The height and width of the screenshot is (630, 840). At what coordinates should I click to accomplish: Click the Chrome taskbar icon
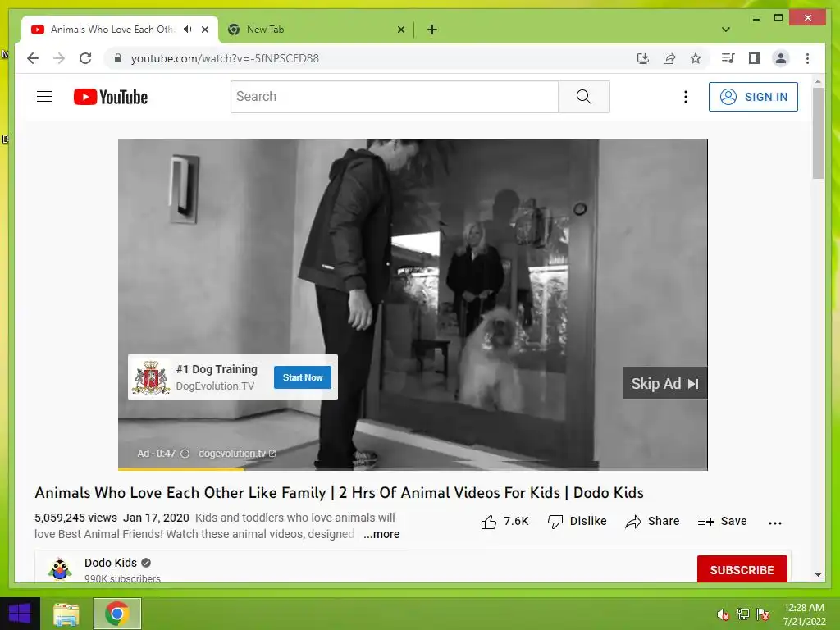coord(117,614)
